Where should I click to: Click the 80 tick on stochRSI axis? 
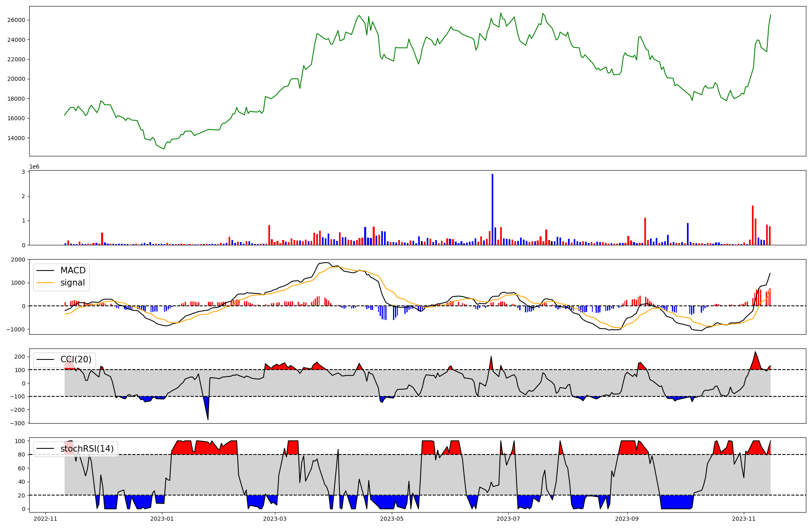[22, 454]
